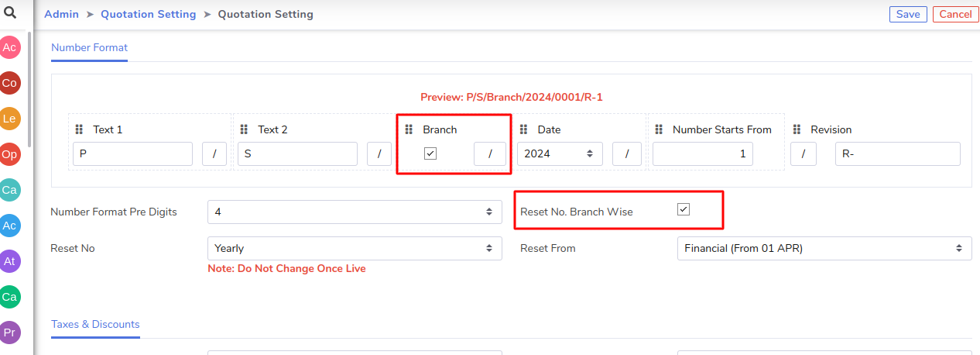
Task: Click the drag handle next to Revision
Action: [797, 129]
